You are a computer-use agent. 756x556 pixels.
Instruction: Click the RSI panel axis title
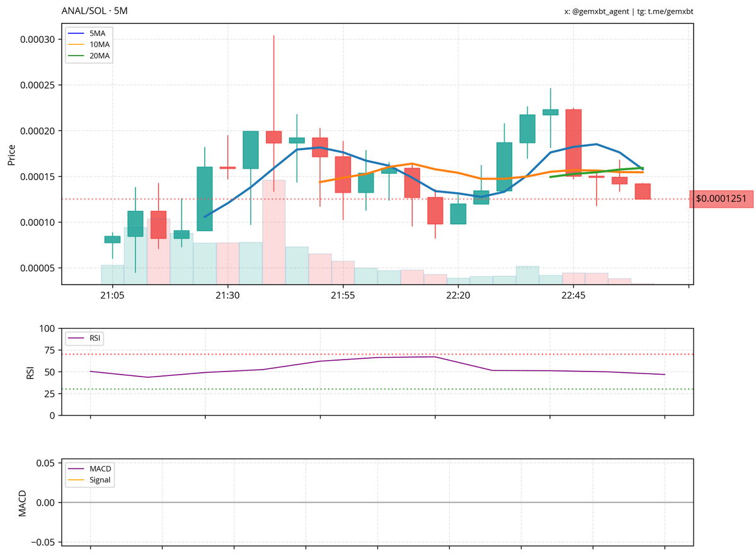pyautogui.click(x=30, y=372)
